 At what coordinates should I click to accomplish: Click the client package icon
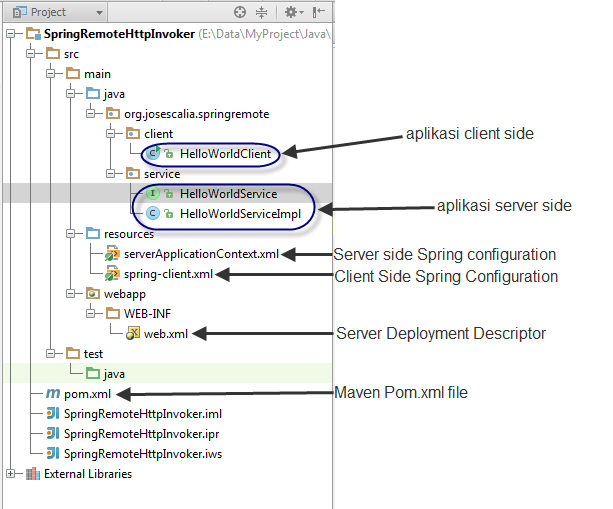[x=133, y=134]
